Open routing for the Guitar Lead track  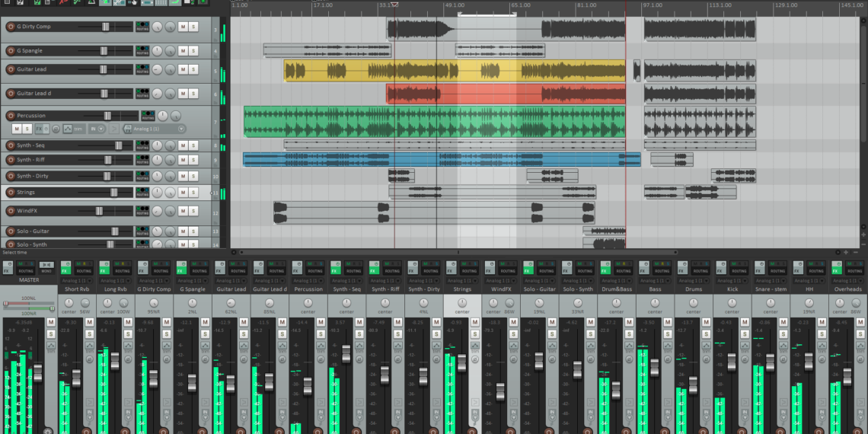coord(142,69)
